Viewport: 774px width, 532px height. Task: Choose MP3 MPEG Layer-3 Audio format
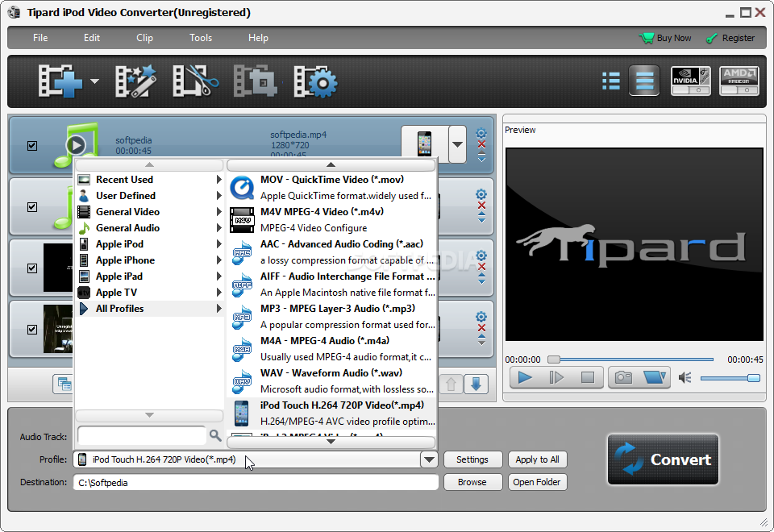pos(331,316)
